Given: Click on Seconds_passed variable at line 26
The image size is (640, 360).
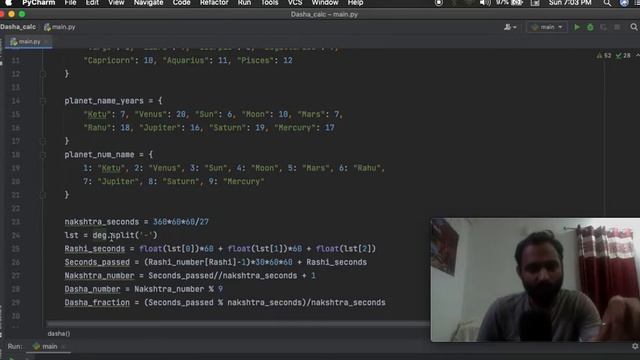Looking at the screenshot, I should (97, 262).
